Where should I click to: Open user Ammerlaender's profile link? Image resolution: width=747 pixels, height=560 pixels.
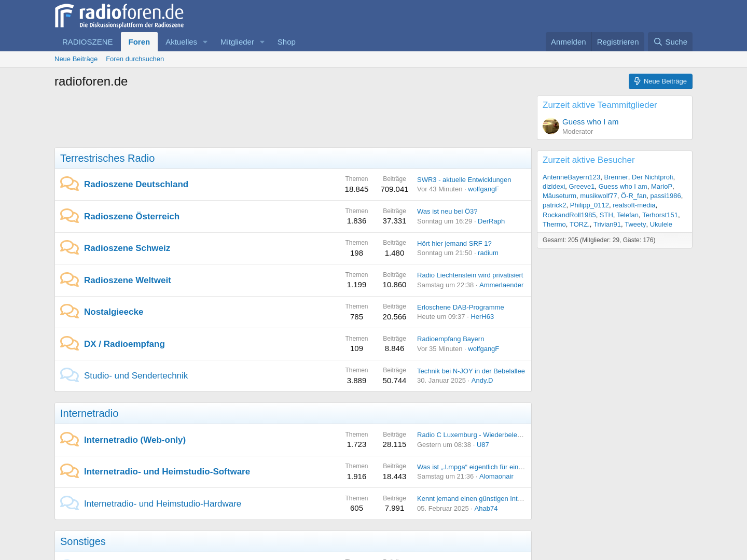pos(501,285)
